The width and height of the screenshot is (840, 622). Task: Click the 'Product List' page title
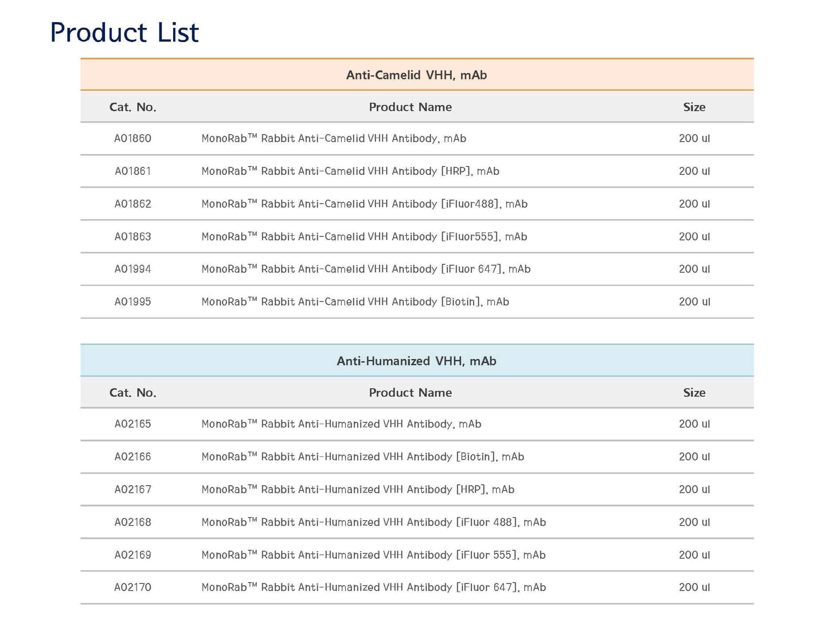click(x=124, y=32)
